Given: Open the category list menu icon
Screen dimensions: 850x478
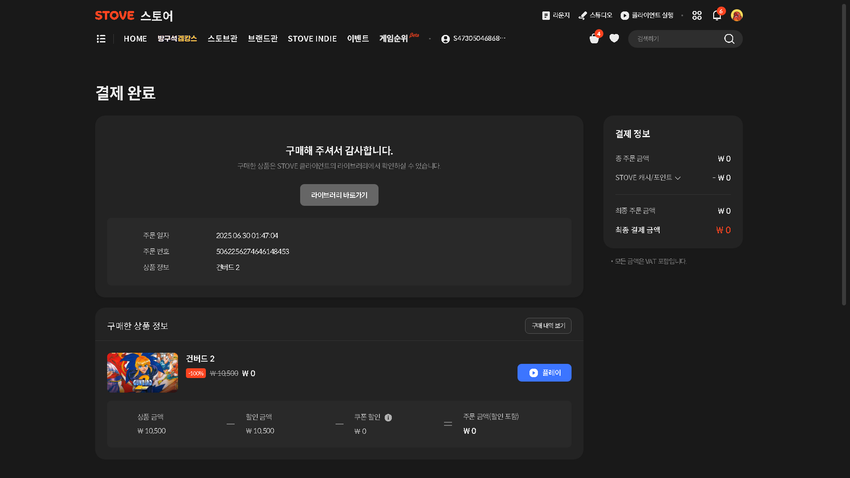Looking at the screenshot, I should pos(101,38).
